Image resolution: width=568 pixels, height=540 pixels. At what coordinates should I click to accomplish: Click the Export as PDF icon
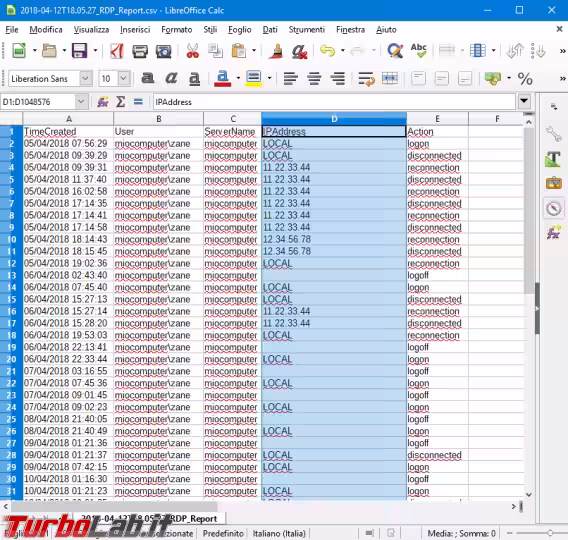pyautogui.click(x=117, y=51)
